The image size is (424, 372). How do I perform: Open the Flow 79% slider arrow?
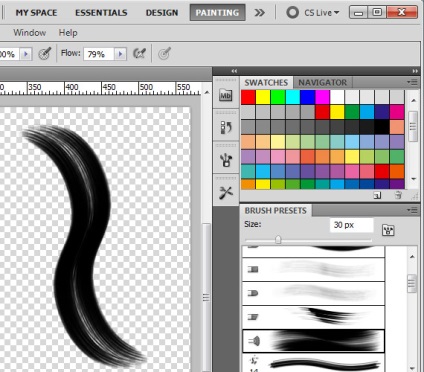(120, 54)
